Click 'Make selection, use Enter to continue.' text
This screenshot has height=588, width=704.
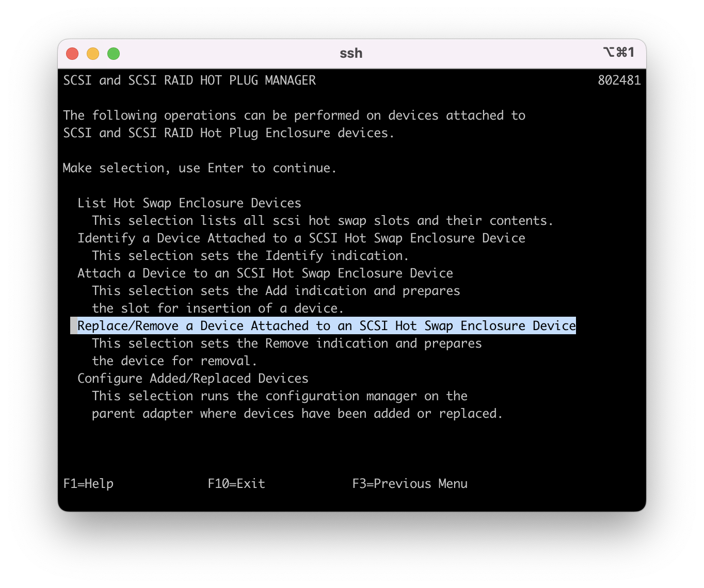pos(200,168)
